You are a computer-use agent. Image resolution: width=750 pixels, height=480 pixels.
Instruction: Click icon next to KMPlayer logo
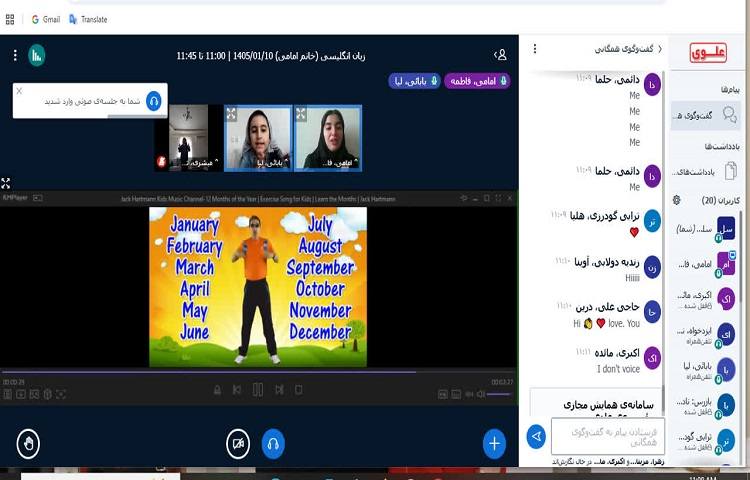pyautogui.click(x=38, y=197)
